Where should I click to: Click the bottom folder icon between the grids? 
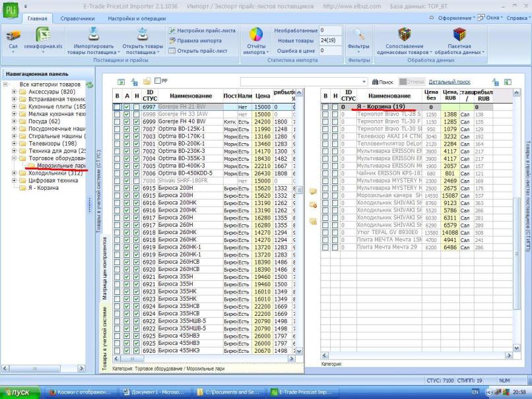click(313, 222)
